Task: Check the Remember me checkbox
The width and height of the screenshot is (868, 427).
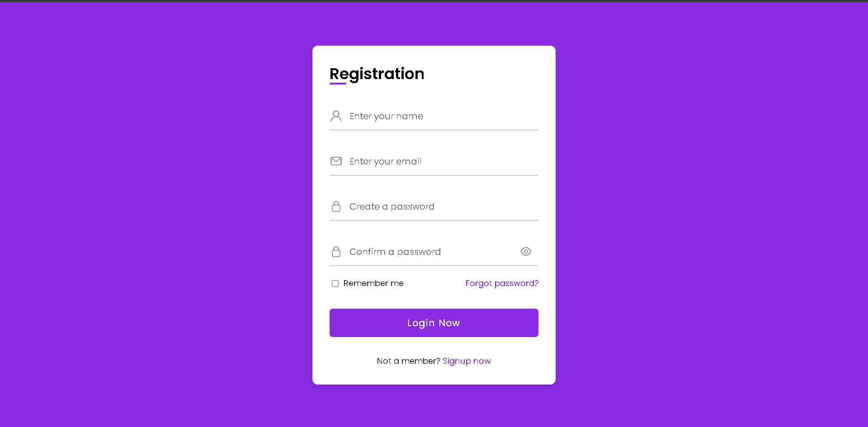Action: [x=335, y=283]
